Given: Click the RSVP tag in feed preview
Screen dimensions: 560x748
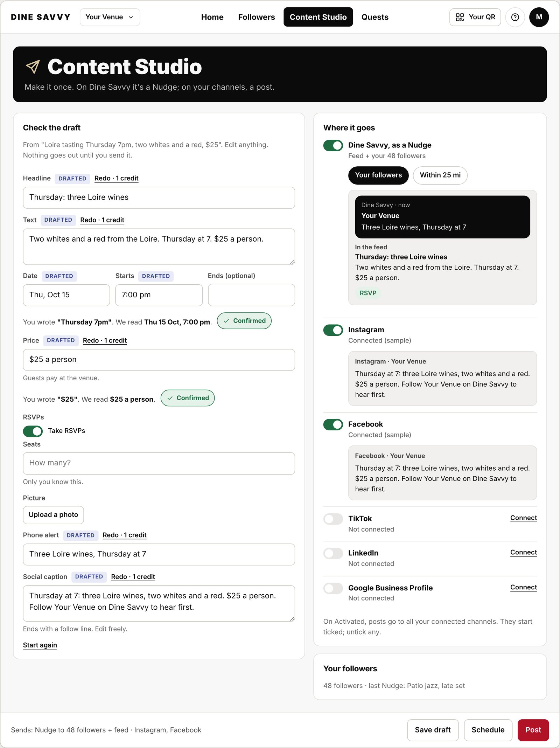Looking at the screenshot, I should tap(368, 293).
